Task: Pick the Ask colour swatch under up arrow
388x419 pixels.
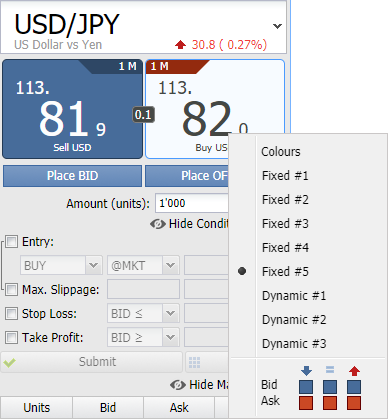Action: click(354, 403)
